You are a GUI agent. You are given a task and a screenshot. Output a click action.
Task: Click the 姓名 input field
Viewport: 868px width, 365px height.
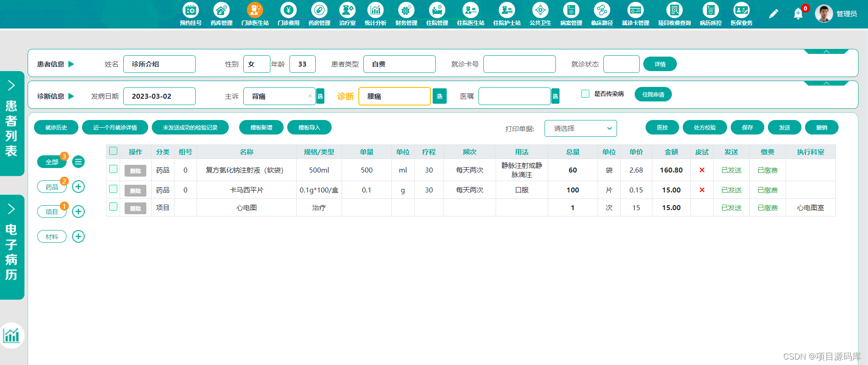(159, 64)
